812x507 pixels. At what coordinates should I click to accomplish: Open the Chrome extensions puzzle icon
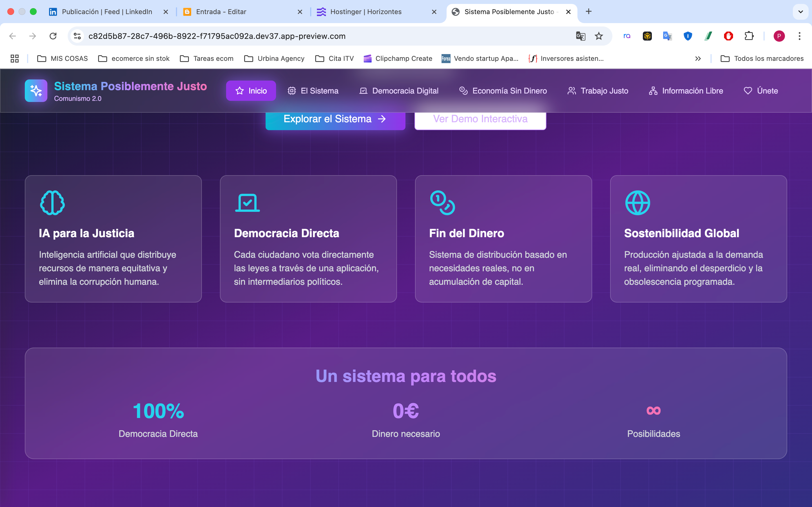pyautogui.click(x=749, y=36)
